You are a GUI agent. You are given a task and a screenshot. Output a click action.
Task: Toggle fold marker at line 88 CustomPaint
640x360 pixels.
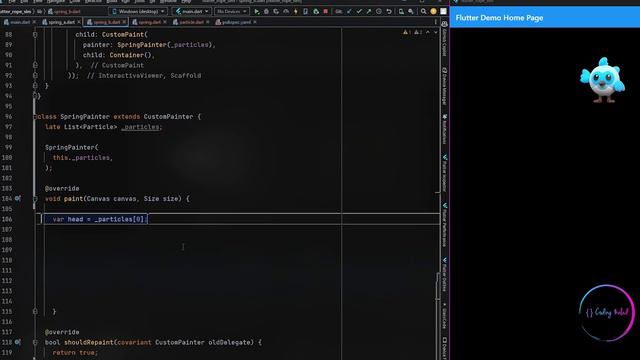(35, 35)
